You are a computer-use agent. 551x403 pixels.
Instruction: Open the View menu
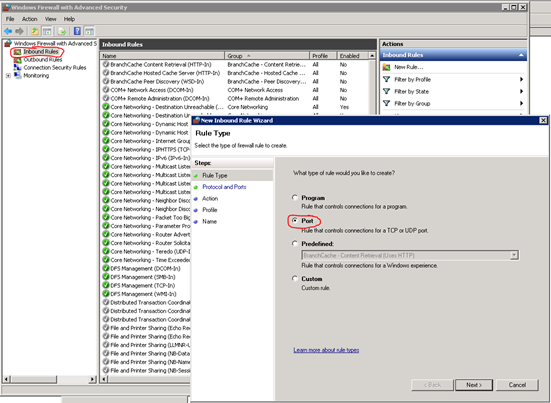click(x=50, y=19)
